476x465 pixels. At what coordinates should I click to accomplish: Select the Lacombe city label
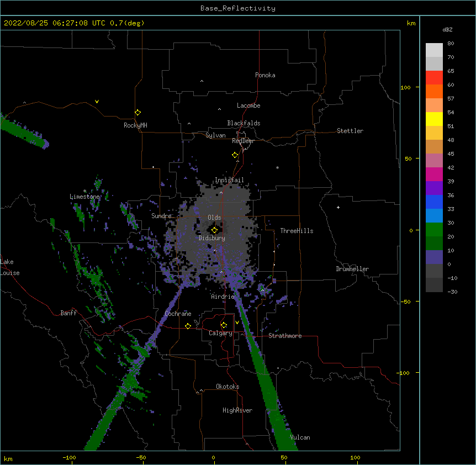tap(248, 105)
